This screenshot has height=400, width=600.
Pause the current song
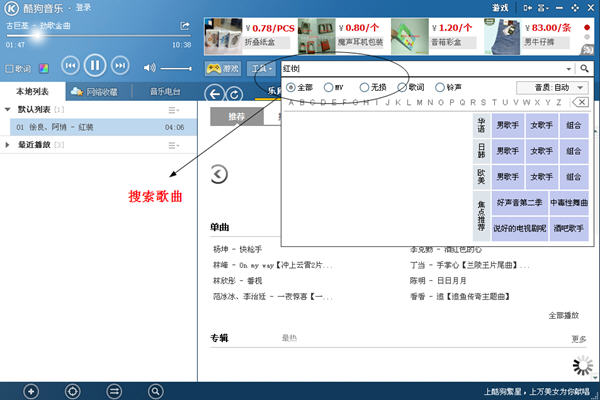click(96, 66)
